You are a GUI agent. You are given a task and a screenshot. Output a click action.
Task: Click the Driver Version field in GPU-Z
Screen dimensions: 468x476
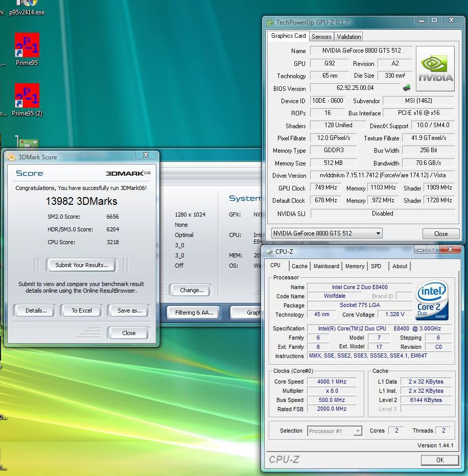383,175
